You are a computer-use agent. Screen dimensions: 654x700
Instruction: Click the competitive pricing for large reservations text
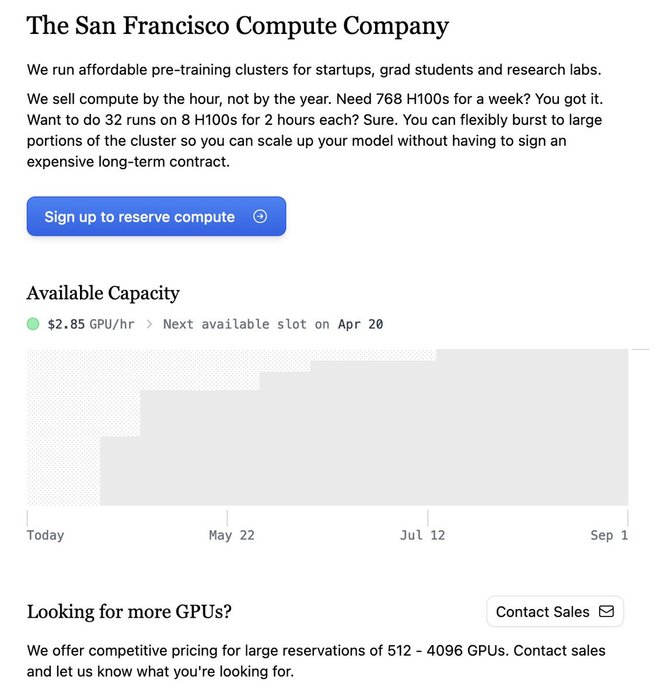tap(316, 661)
